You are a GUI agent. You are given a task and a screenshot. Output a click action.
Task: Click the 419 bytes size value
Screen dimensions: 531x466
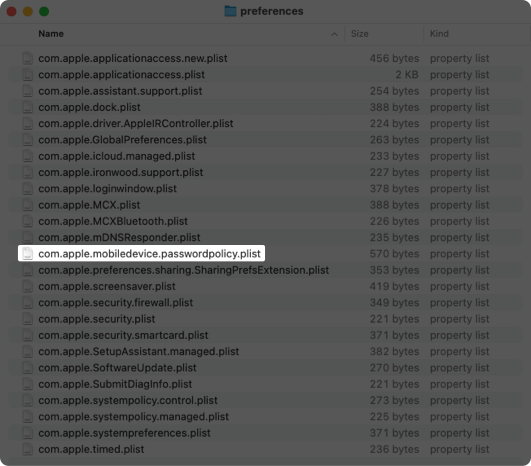(x=394, y=286)
